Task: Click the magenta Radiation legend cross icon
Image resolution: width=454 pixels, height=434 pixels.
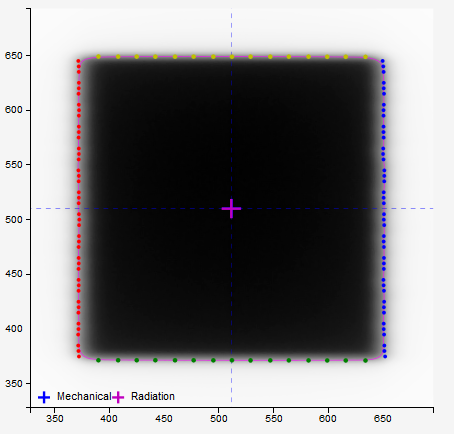Action: [118, 397]
